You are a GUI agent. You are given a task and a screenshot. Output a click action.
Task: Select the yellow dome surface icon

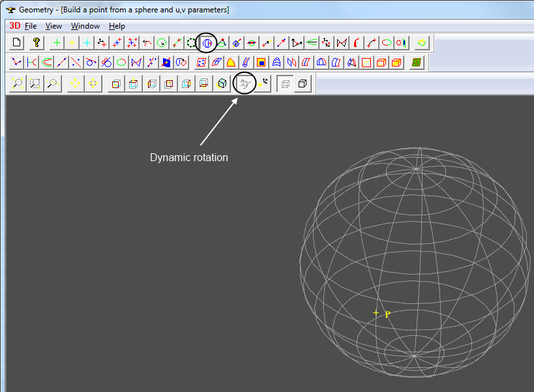(x=230, y=63)
